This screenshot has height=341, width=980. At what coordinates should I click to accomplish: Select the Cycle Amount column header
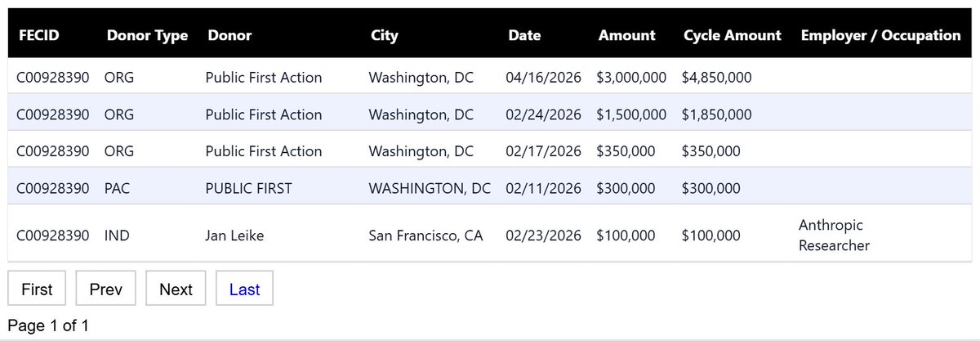[733, 35]
